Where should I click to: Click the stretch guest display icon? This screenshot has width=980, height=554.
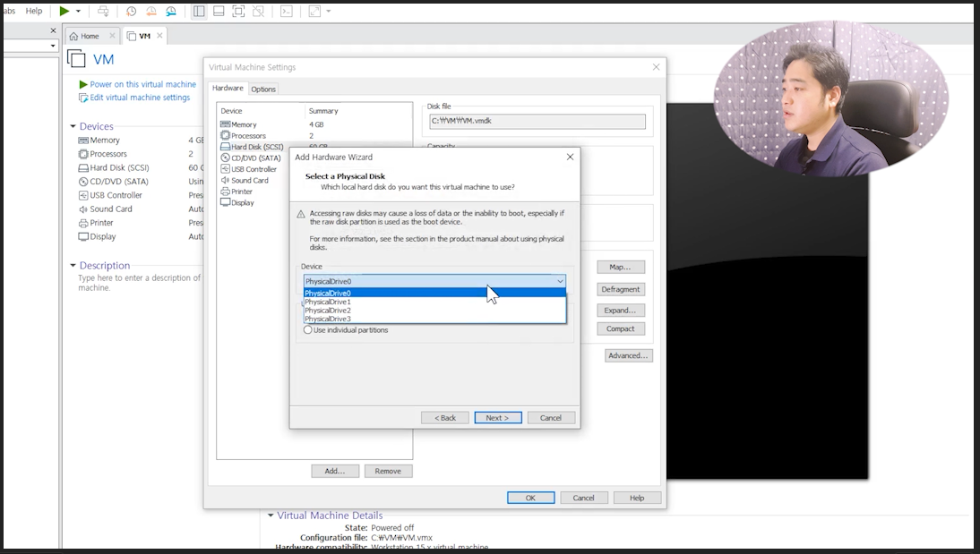pos(315,12)
